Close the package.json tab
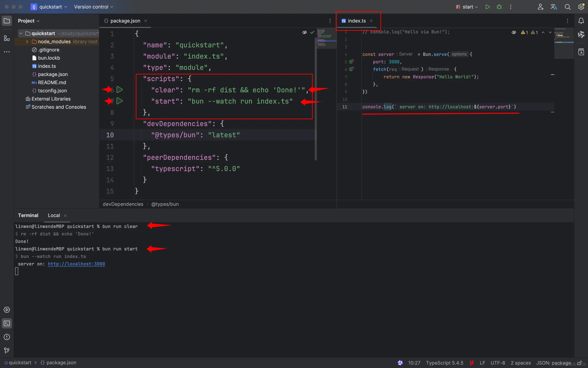The width and height of the screenshot is (588, 368). pyautogui.click(x=146, y=21)
